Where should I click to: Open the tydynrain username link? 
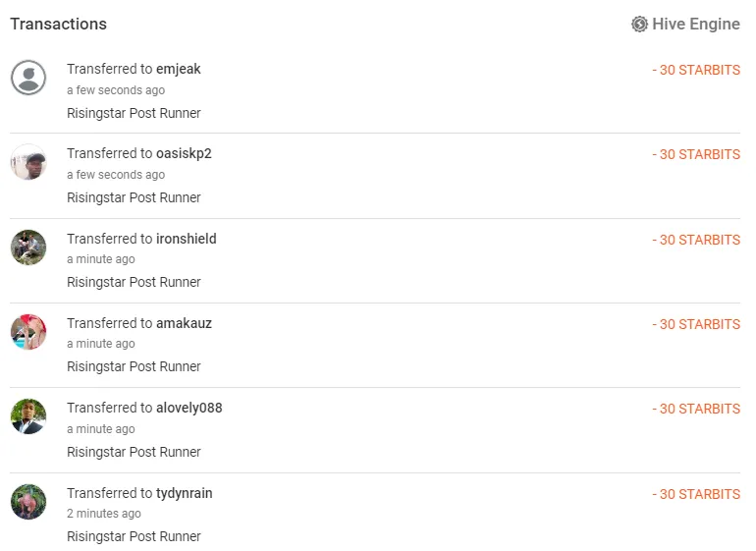[x=185, y=493]
